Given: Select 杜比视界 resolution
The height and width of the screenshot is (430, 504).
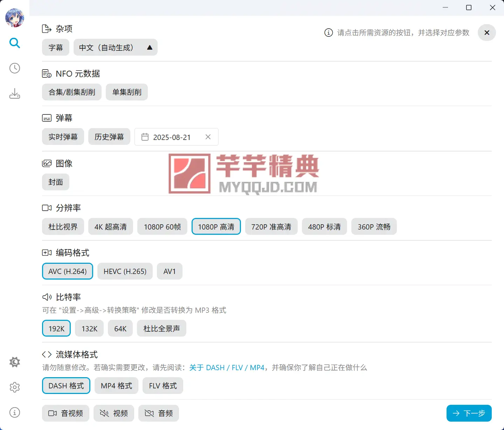Looking at the screenshot, I should (63, 226).
